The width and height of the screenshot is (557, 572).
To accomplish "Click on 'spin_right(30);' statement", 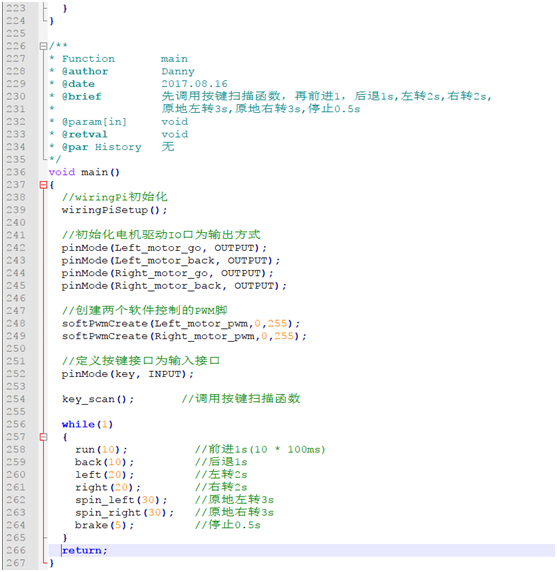I will click(x=124, y=513).
